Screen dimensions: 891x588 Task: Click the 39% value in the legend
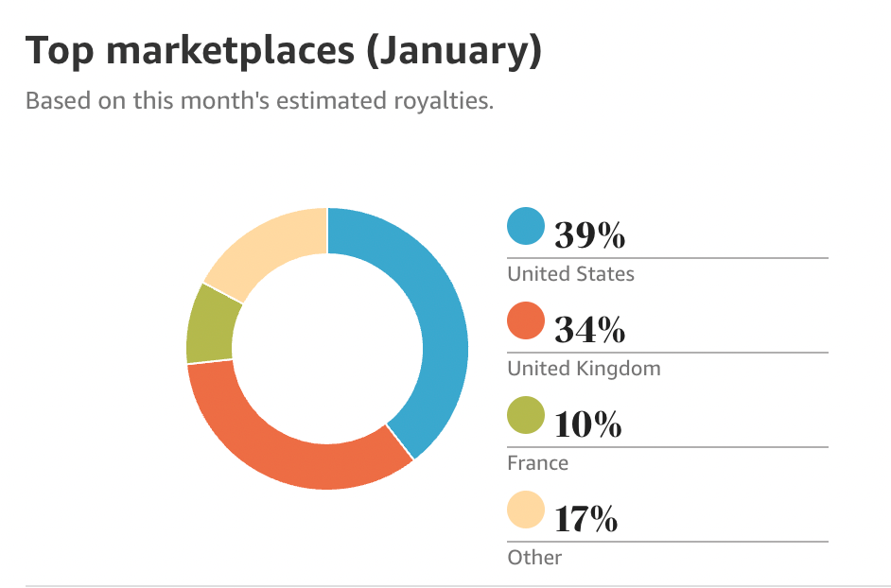(x=589, y=235)
